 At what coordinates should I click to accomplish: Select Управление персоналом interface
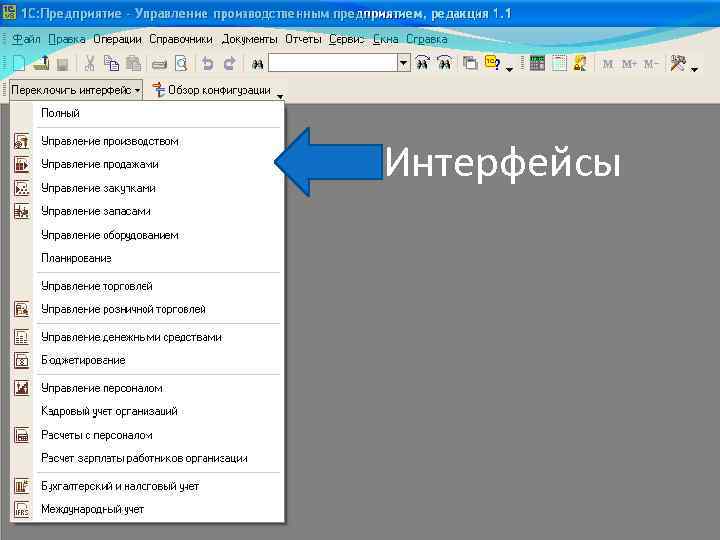[x=147, y=388]
